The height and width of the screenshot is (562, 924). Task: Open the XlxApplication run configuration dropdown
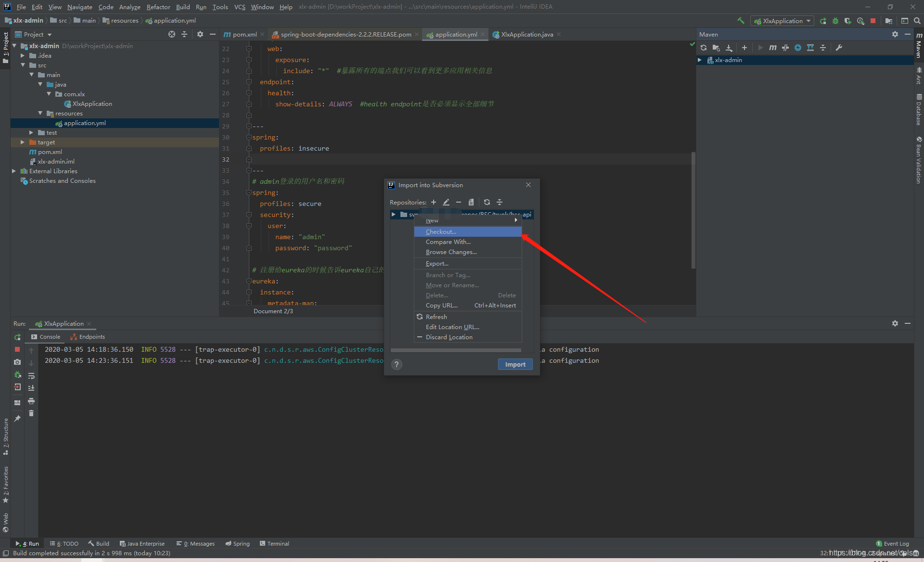[782, 21]
